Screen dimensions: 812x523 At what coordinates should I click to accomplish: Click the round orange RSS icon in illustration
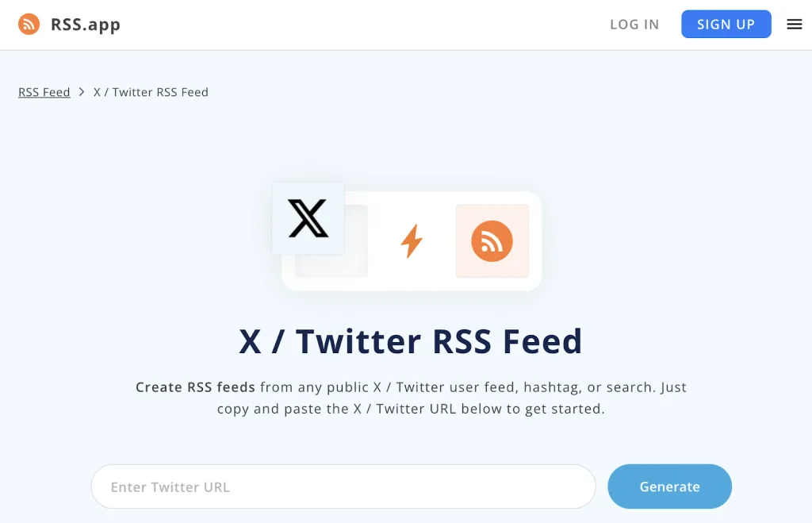492,241
